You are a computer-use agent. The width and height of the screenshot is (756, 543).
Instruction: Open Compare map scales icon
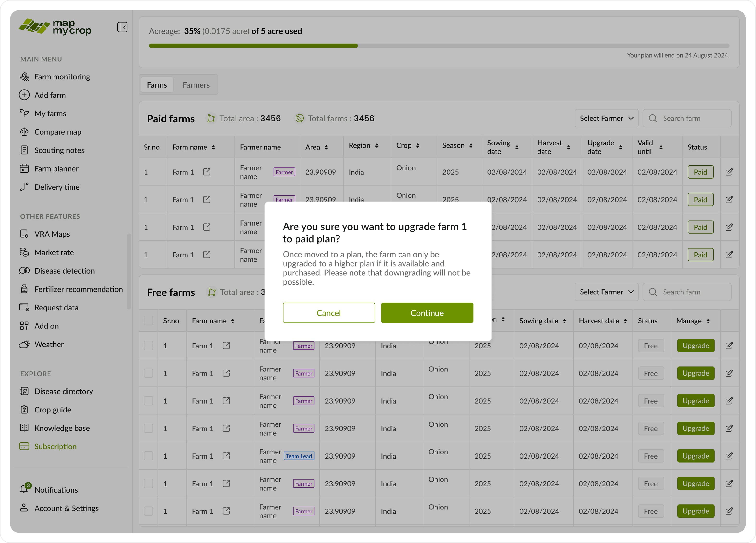point(24,131)
